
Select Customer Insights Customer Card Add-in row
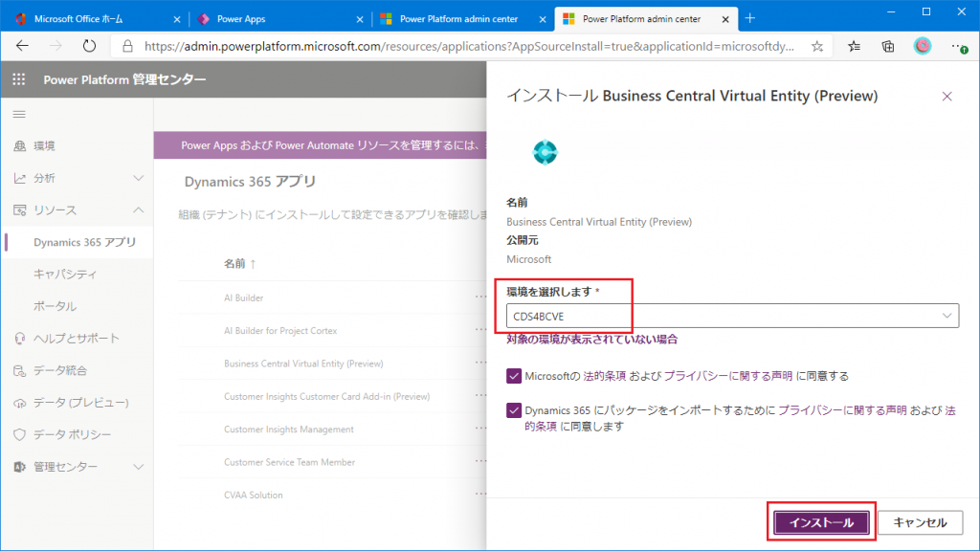tap(327, 396)
